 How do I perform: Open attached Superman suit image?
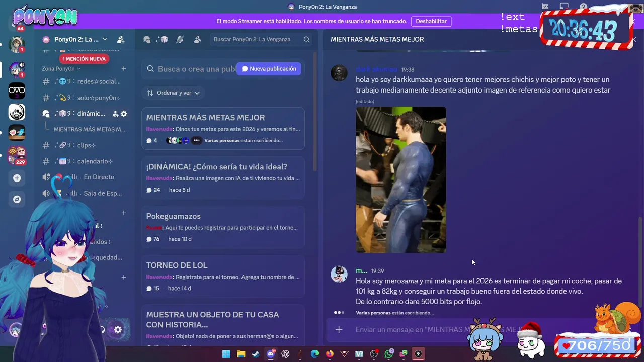point(401,179)
